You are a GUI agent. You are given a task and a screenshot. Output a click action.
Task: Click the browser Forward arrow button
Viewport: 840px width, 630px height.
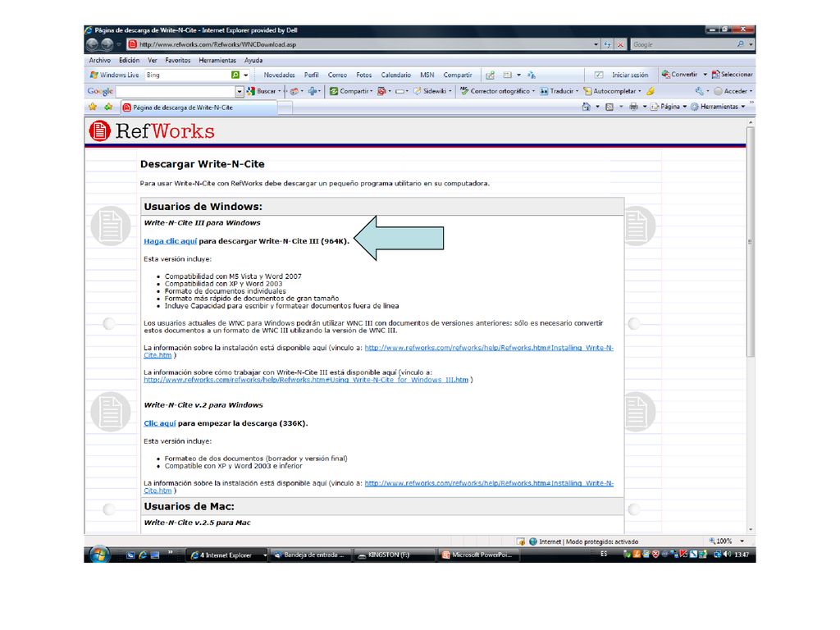click(x=107, y=44)
